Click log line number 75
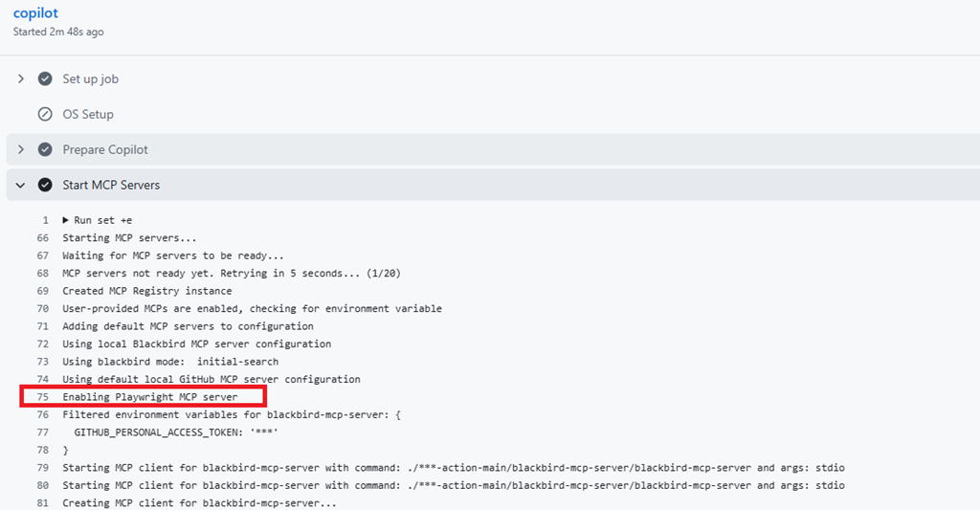Image resolution: width=980 pixels, height=510 pixels. click(42, 397)
